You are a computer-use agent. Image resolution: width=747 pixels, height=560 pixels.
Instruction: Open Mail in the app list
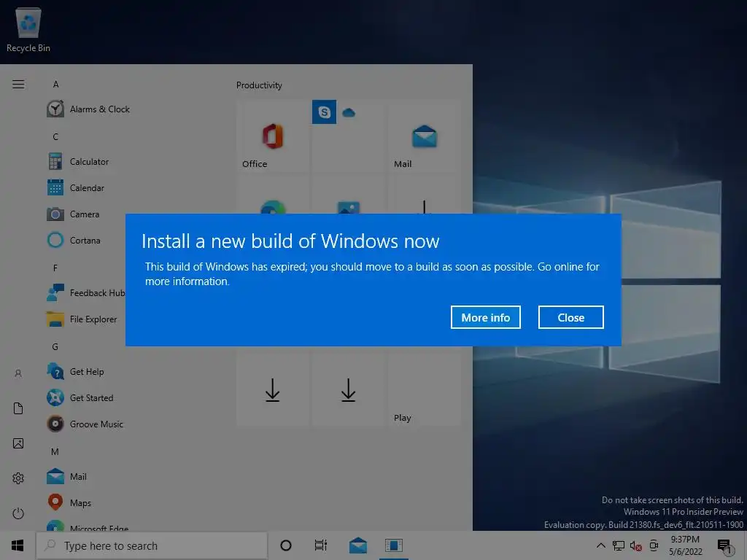66,476
